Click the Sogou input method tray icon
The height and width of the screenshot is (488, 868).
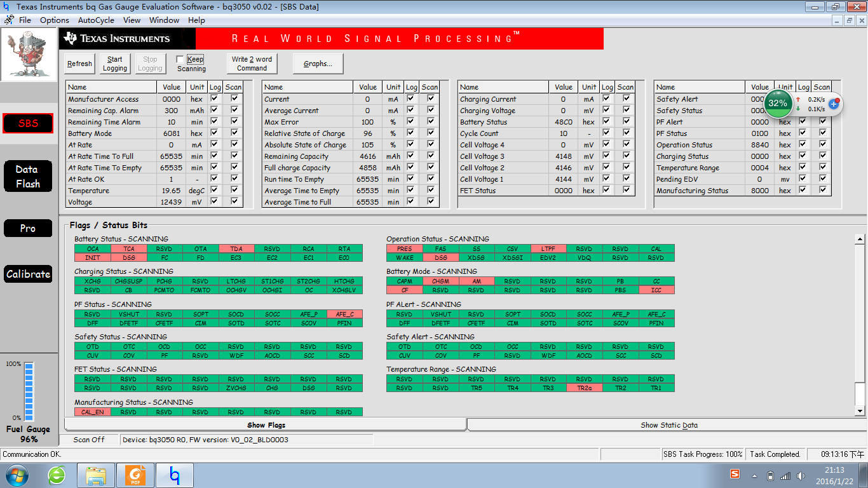735,475
